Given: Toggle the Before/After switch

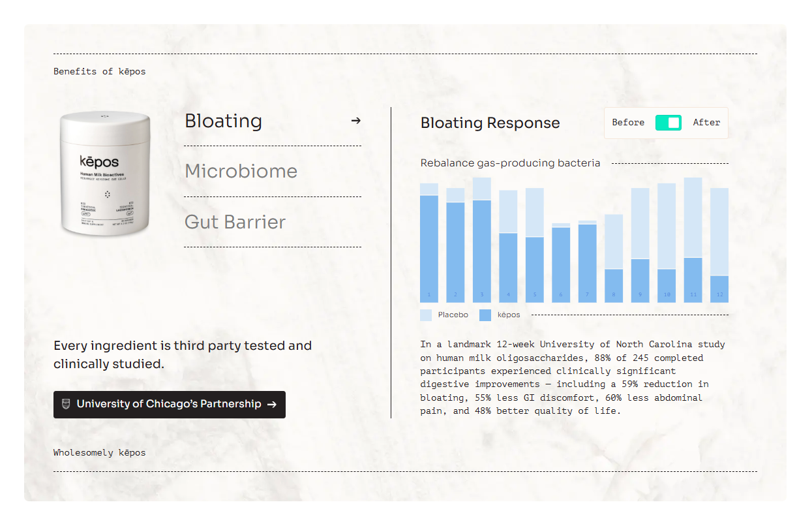Looking at the screenshot, I should [669, 123].
